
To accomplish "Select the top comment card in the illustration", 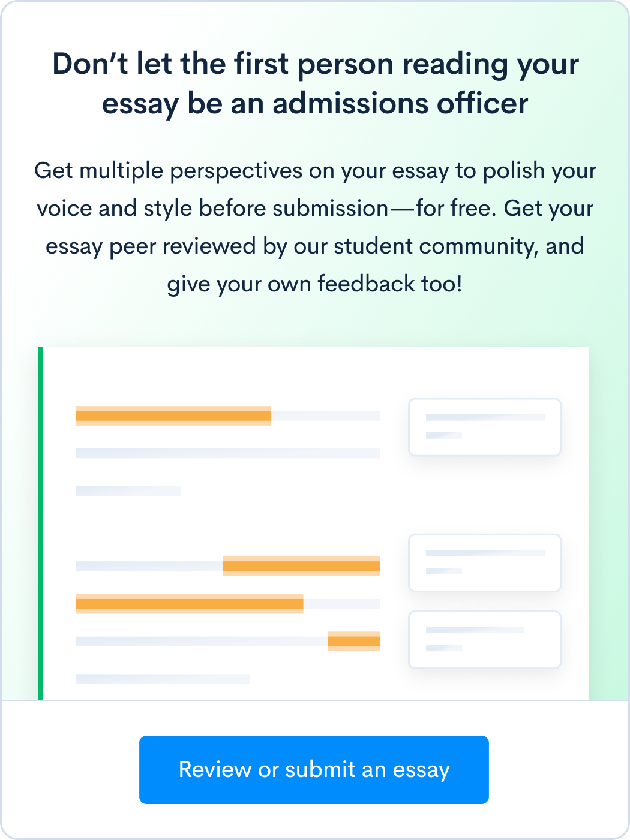I will pyautogui.click(x=485, y=427).
